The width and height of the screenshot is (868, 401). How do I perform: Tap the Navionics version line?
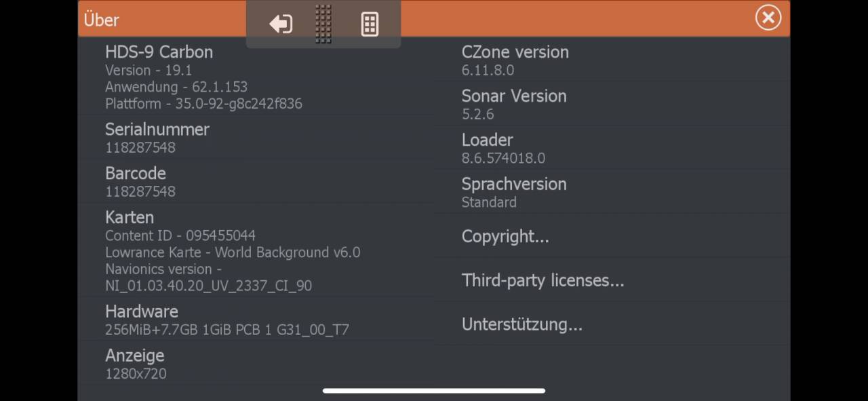coord(208,278)
